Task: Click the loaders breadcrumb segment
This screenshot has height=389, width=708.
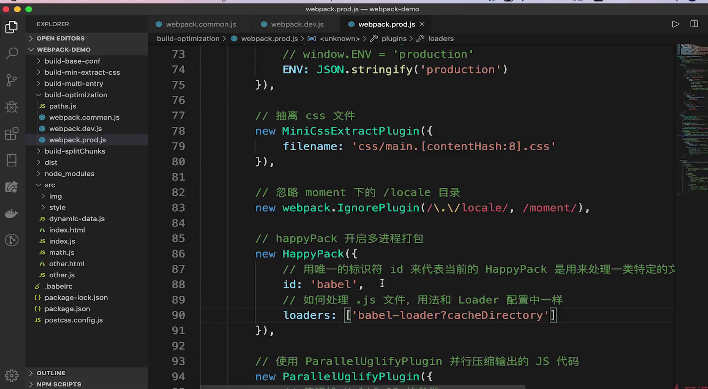Action: [441, 39]
